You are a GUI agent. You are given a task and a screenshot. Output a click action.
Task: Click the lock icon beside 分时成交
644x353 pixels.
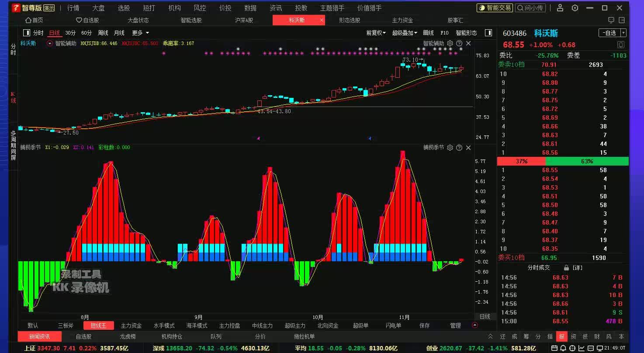[x=566, y=267]
